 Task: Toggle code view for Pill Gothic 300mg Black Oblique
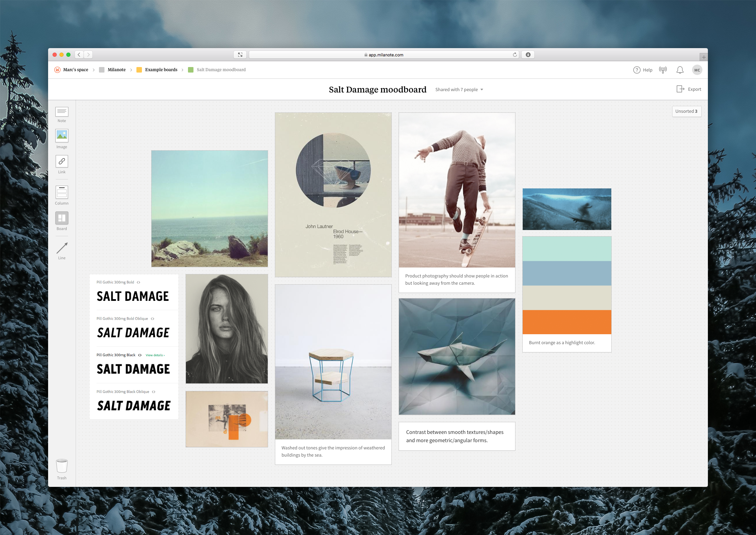154,392
